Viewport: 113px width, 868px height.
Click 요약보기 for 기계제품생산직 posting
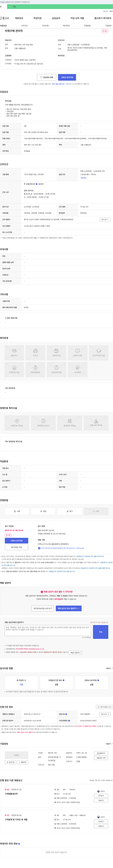pos(101,796)
